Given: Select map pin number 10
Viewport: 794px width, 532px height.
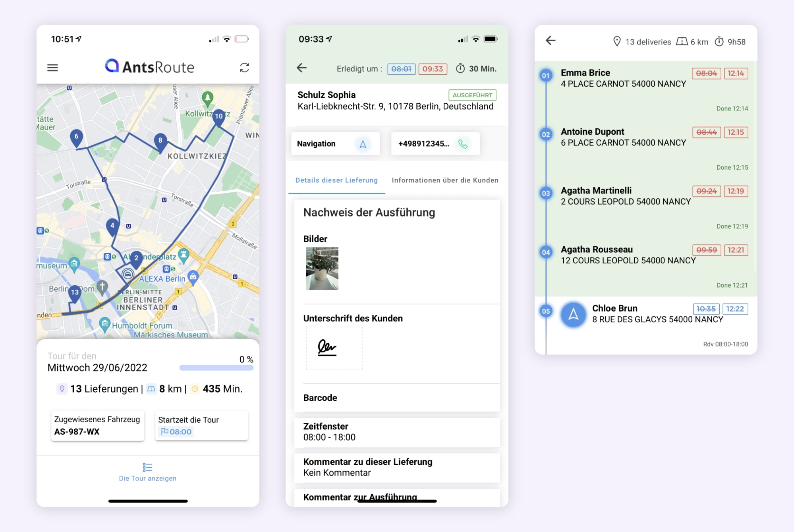Looking at the screenshot, I should click(x=219, y=116).
